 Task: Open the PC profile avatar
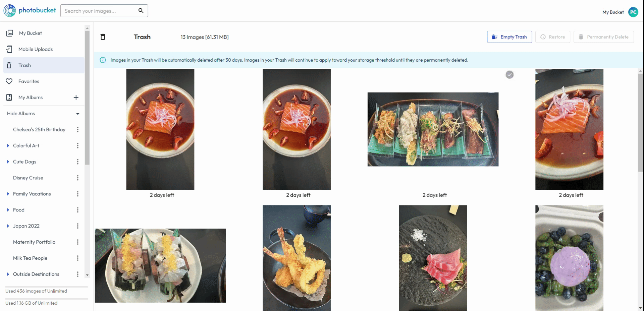633,12
